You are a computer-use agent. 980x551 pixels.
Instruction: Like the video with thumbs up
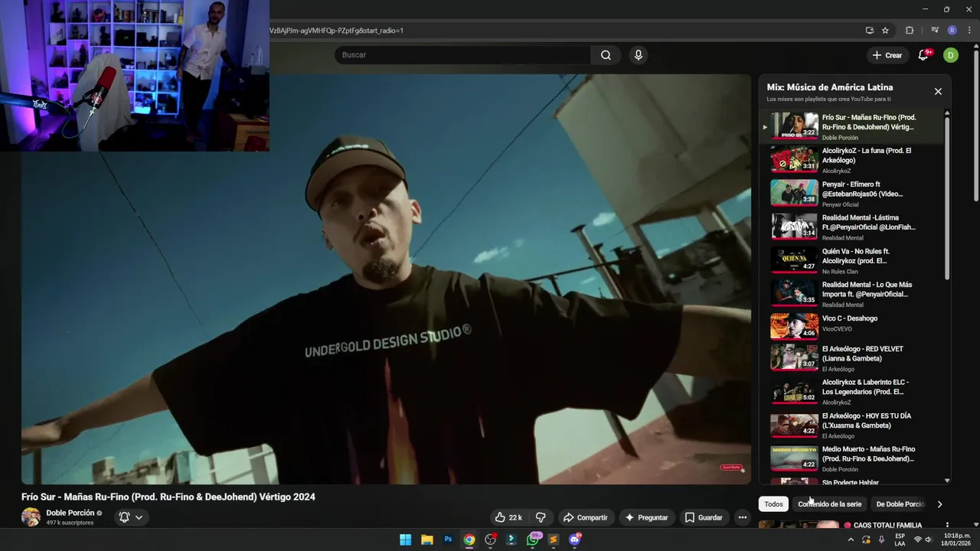point(508,517)
